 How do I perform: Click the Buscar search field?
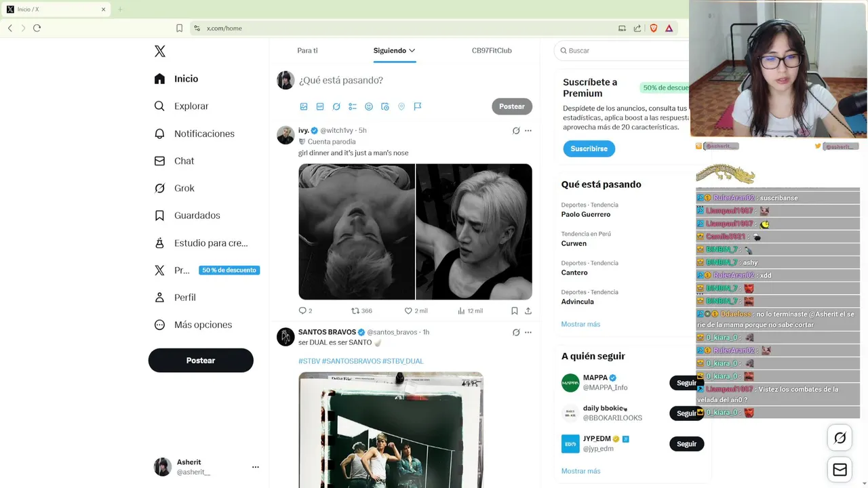[622, 51]
